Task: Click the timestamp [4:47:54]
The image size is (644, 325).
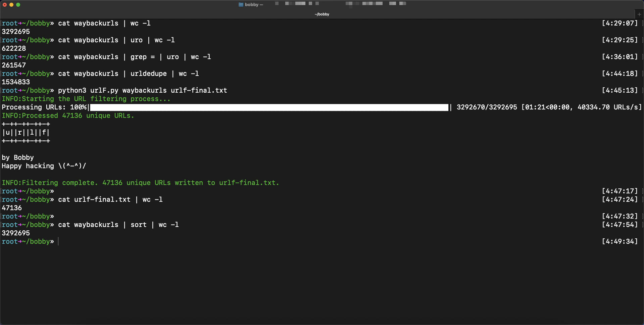Action: coord(620,225)
